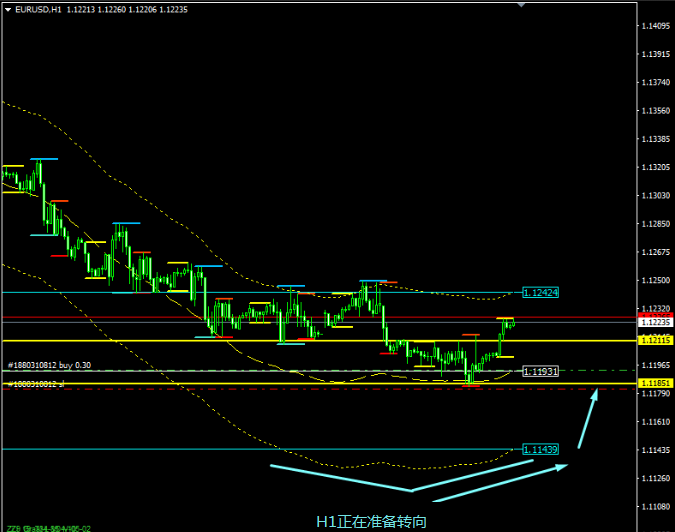Select the gently rising cyan arrow line
The height and width of the screenshot is (532, 675).
[x=490, y=477]
